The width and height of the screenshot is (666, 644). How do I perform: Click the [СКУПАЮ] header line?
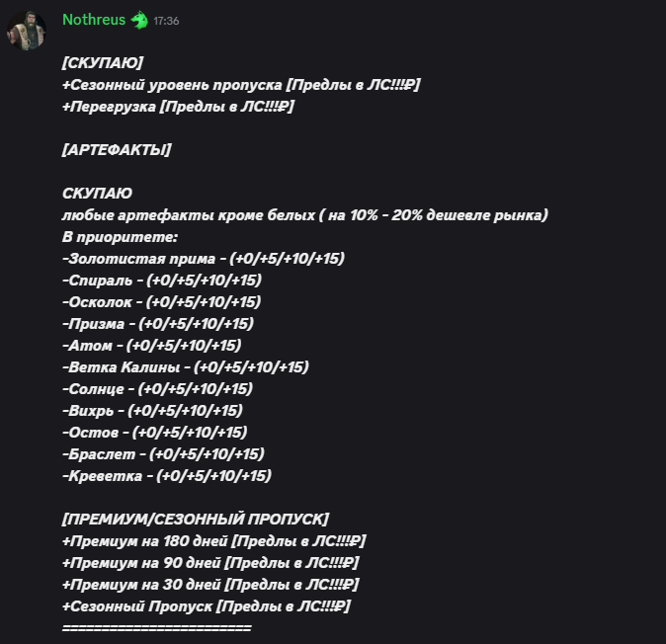[x=103, y=63]
